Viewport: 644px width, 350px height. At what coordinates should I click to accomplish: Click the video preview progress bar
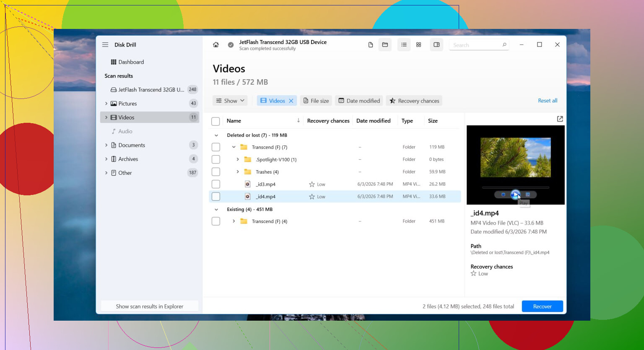pos(515,187)
